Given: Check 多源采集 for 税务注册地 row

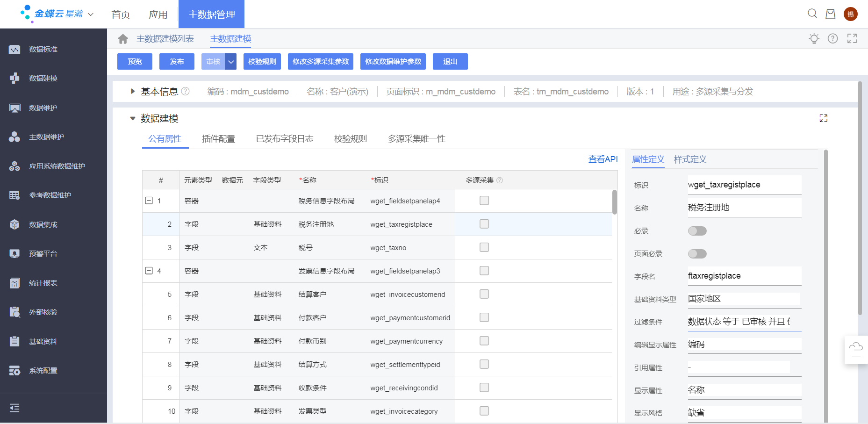Looking at the screenshot, I should (x=484, y=224).
